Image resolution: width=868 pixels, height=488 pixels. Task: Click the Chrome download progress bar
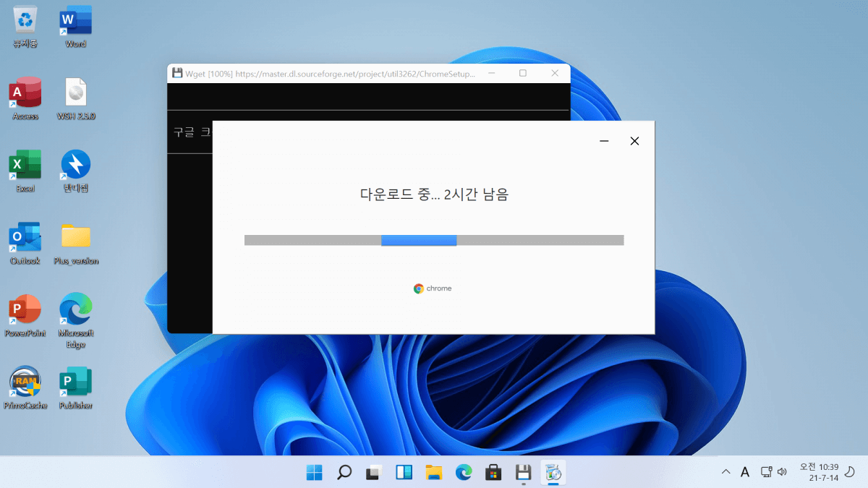pos(434,240)
